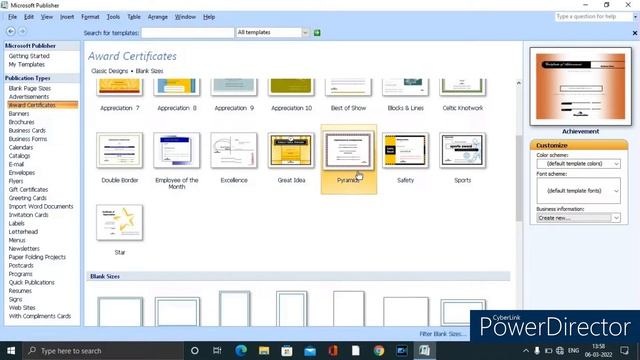This screenshot has width=640, height=360.
Task: Open File Explorer from the taskbar
Action: pyautogui.click(x=264, y=351)
